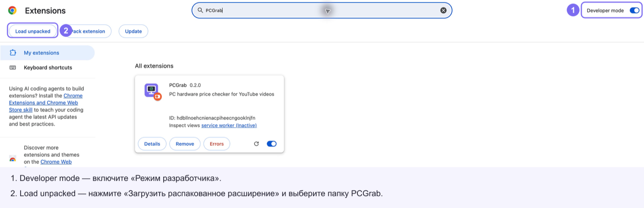Click into the extensions search field
Screen dimensions: 644x208
(322, 10)
